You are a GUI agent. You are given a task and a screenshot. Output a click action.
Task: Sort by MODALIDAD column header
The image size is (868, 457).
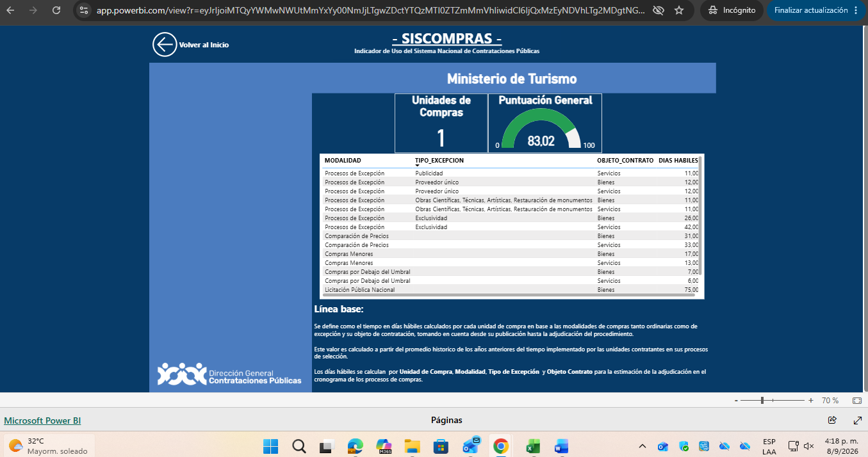coord(343,161)
